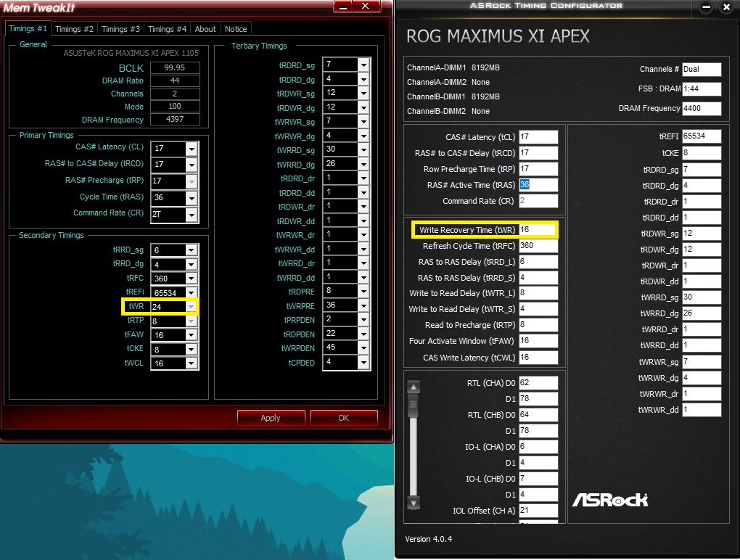Click the RTL (CHA) D0 field
Image resolution: width=740 pixels, height=560 pixels.
tap(538, 383)
